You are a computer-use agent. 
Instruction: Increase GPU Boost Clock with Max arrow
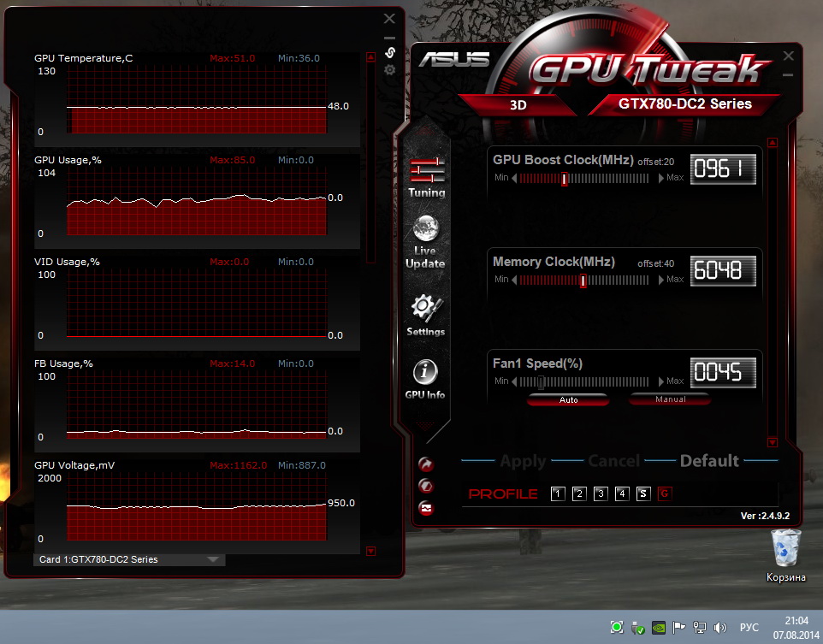pyautogui.click(x=660, y=178)
